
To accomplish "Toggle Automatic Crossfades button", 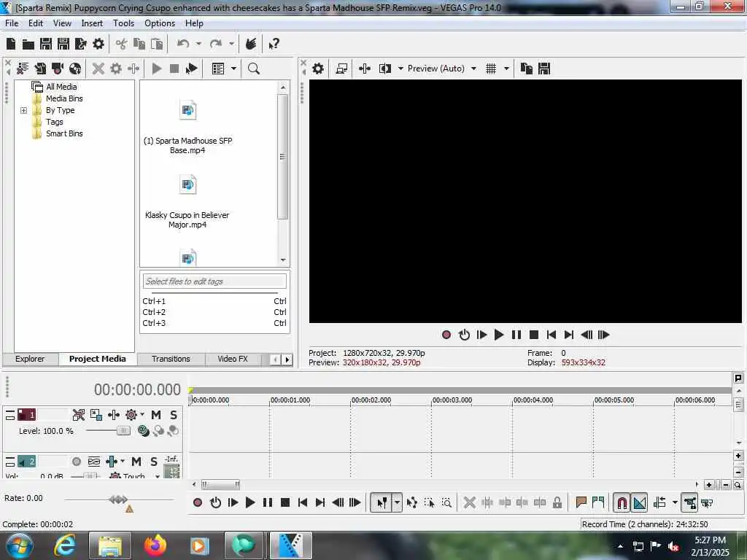I will (x=639, y=502).
